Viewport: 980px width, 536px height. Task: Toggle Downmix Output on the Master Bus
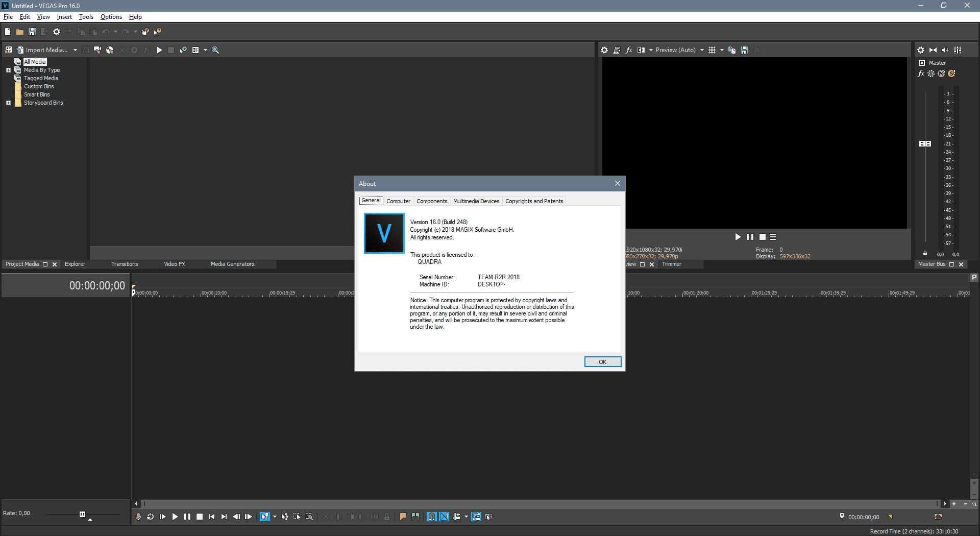933,50
